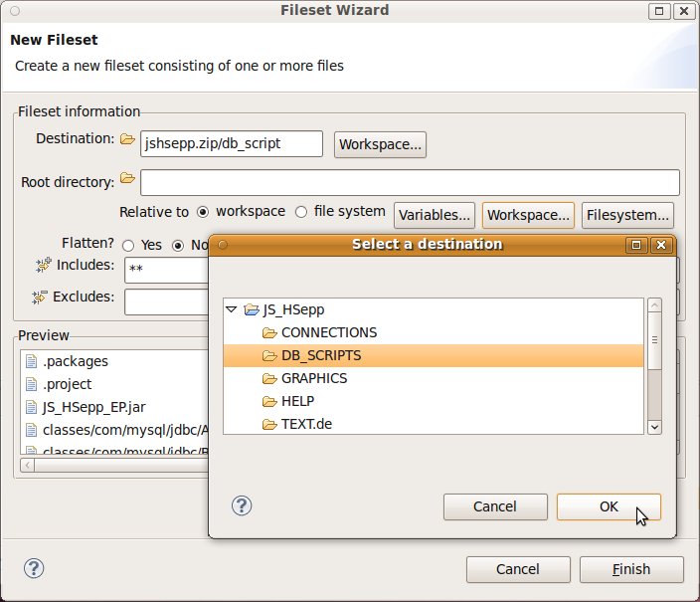
Task: Select the CONNECTIONS folder
Action: 328,332
